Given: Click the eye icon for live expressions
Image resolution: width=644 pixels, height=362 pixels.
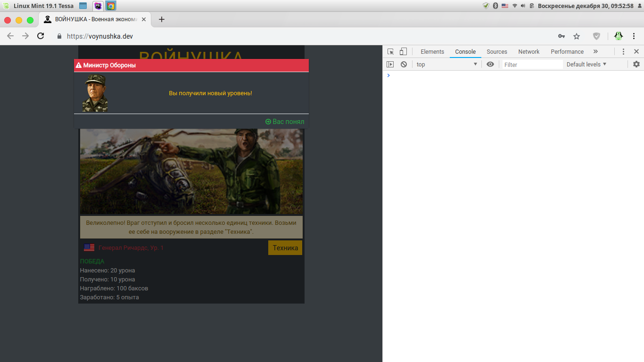Looking at the screenshot, I should click(490, 65).
